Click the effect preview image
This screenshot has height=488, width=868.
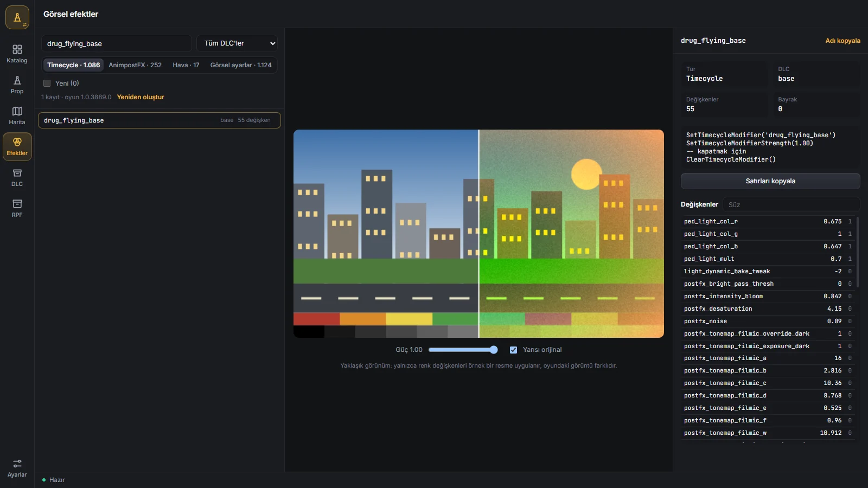tap(478, 234)
